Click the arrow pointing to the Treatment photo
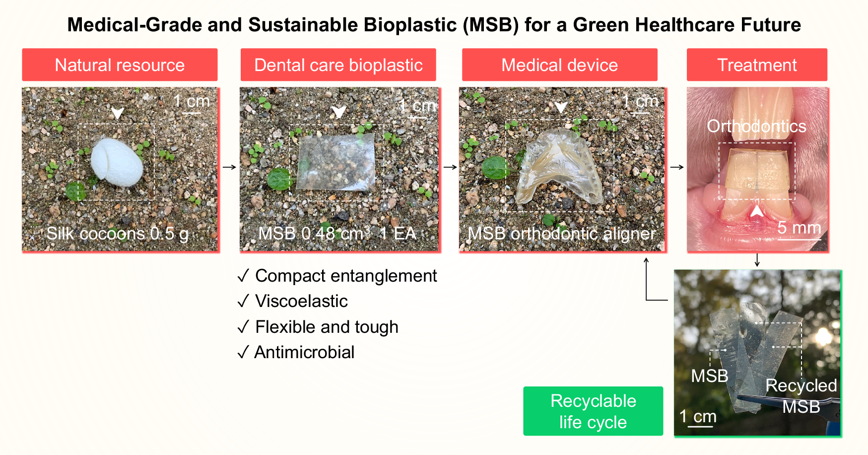Viewport: 868px width, 455px height. pos(677,167)
